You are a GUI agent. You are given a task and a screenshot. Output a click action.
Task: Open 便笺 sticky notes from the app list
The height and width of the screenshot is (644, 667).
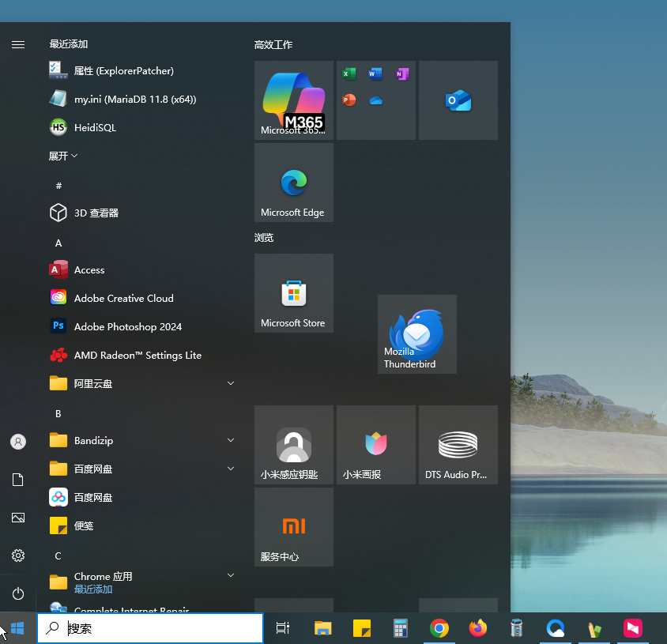coord(142,525)
